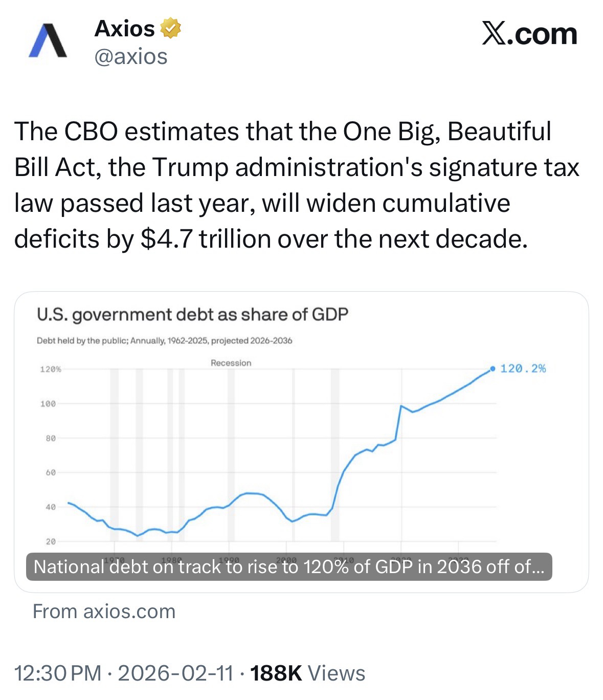Open the 'From axios.com' source link
This screenshot has height=700, width=603.
(x=104, y=611)
